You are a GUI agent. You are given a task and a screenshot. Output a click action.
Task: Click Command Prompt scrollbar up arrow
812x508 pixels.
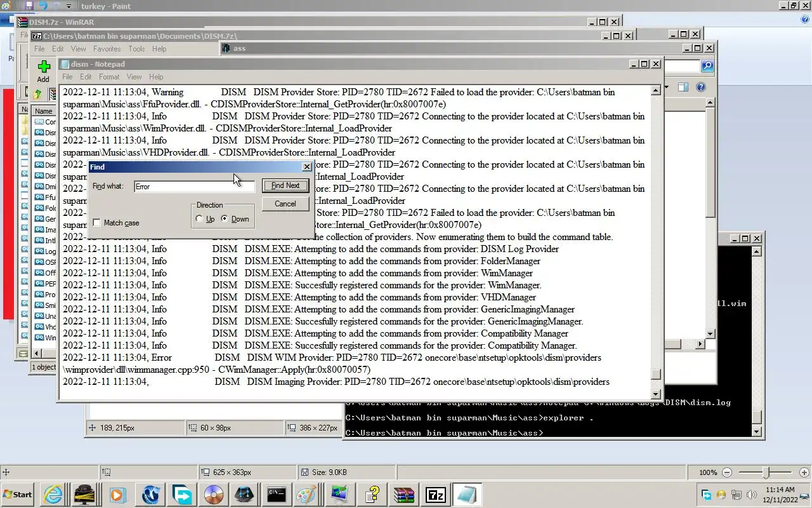click(x=756, y=251)
